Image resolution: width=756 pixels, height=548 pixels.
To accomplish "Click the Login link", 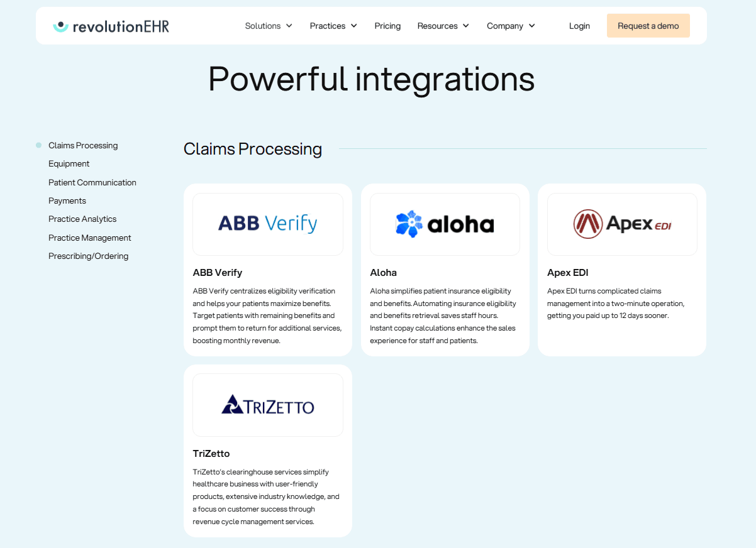I will pos(579,26).
